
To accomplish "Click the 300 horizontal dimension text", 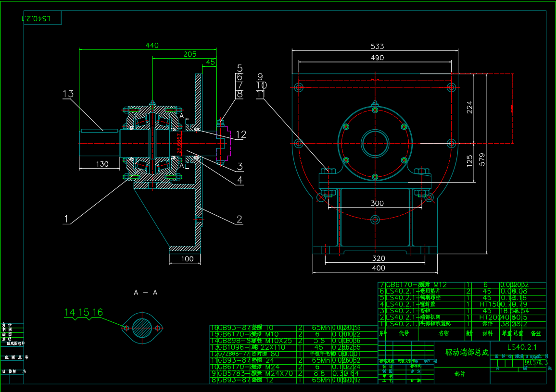I will pyautogui.click(x=377, y=203).
